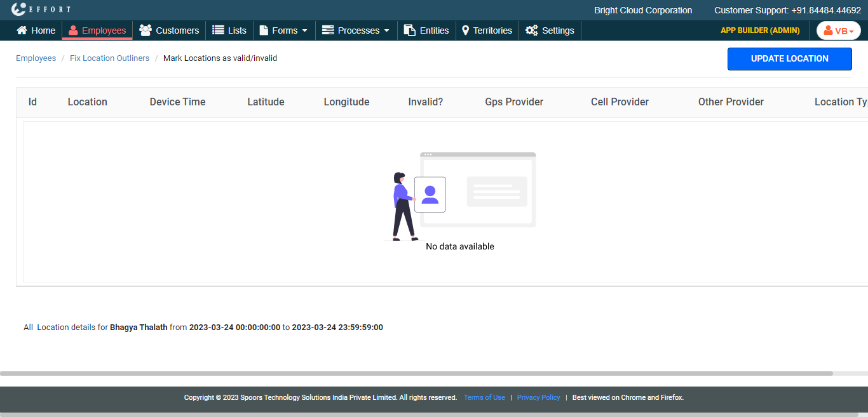Click the Device Time column header

177,102
